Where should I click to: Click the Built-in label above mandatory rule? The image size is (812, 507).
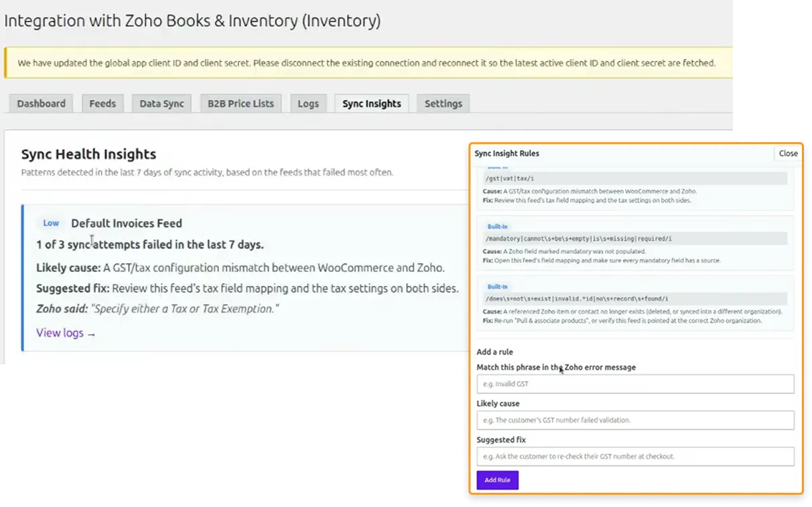point(497,226)
